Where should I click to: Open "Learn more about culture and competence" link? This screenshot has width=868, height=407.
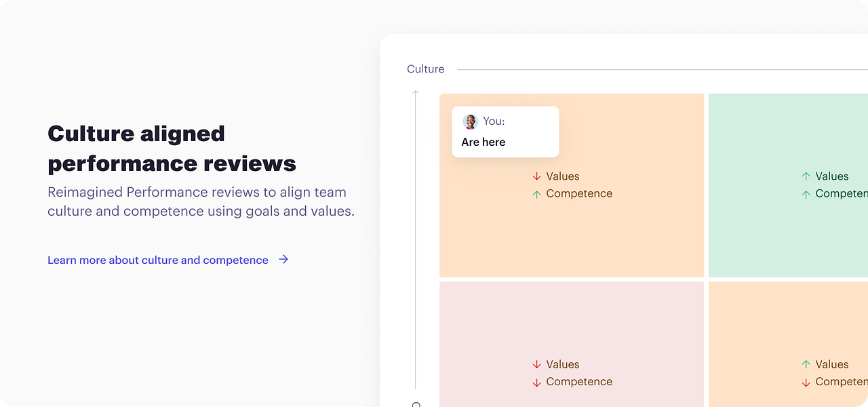(158, 260)
